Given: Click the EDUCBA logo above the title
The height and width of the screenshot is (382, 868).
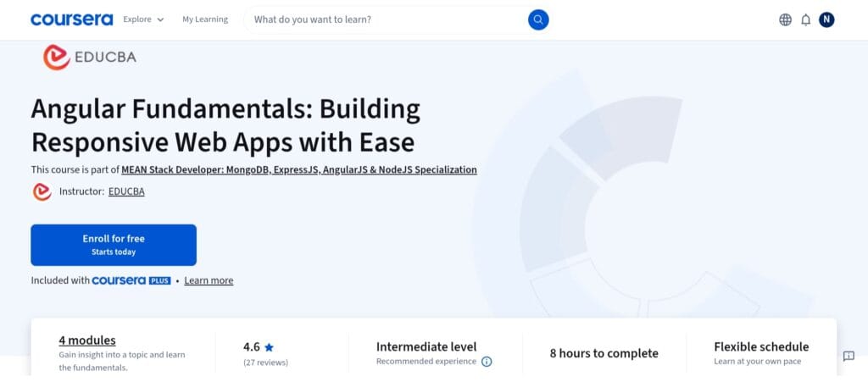Looking at the screenshot, I should (89, 57).
